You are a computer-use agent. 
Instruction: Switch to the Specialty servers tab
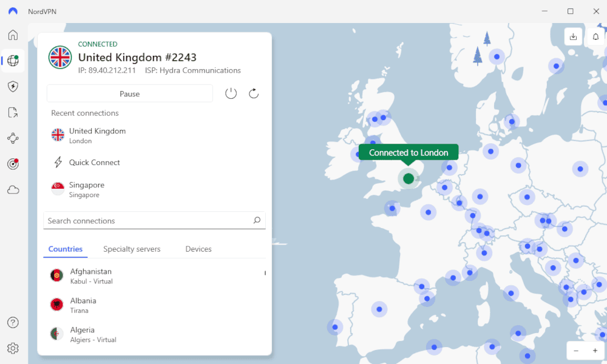[x=132, y=249]
